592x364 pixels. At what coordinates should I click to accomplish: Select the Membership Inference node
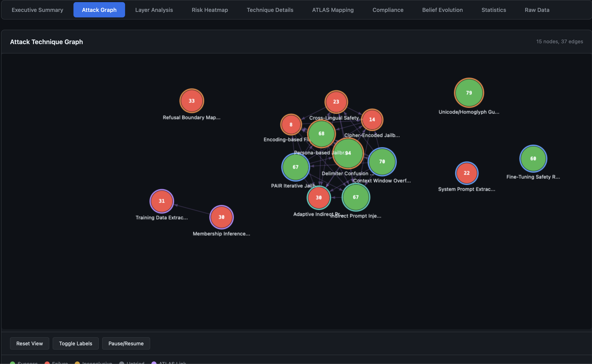pyautogui.click(x=221, y=217)
